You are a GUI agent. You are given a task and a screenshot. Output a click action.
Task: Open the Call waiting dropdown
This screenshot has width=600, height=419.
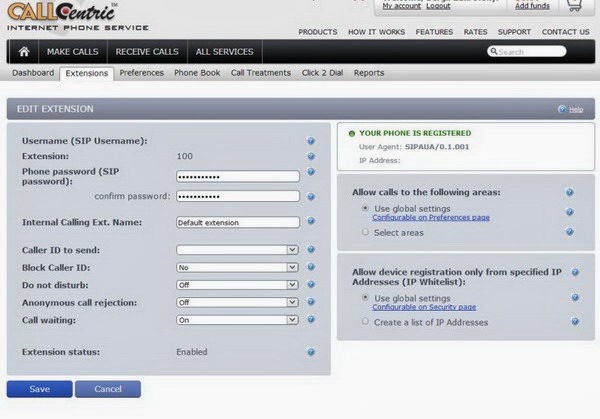[x=237, y=320]
